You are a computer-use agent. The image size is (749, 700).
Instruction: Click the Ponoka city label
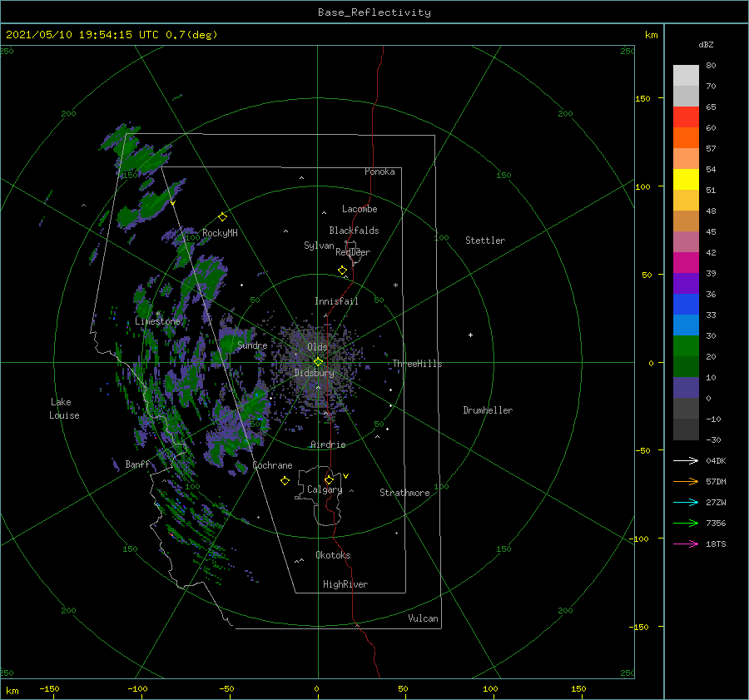(379, 171)
